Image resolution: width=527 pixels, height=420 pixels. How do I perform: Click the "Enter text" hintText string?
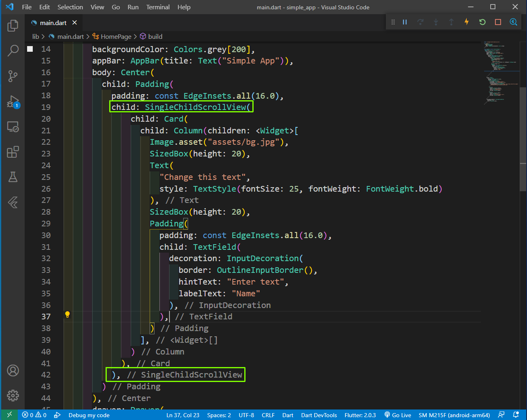pyautogui.click(x=255, y=282)
